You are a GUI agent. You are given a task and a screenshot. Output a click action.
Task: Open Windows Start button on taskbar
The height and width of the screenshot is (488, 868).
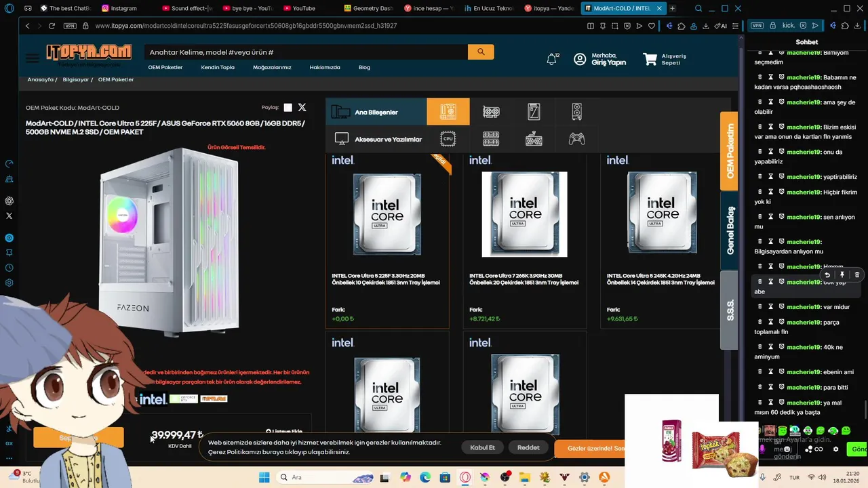click(264, 477)
